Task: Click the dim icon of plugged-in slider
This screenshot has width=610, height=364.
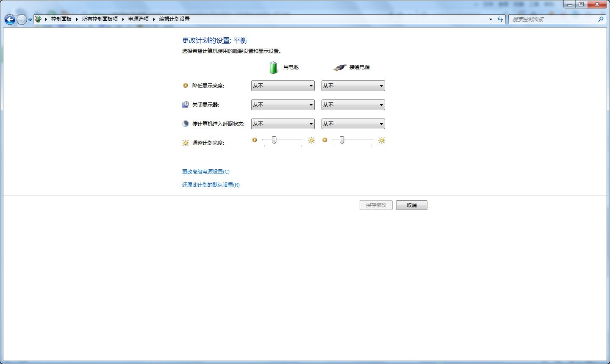Action: click(x=325, y=140)
